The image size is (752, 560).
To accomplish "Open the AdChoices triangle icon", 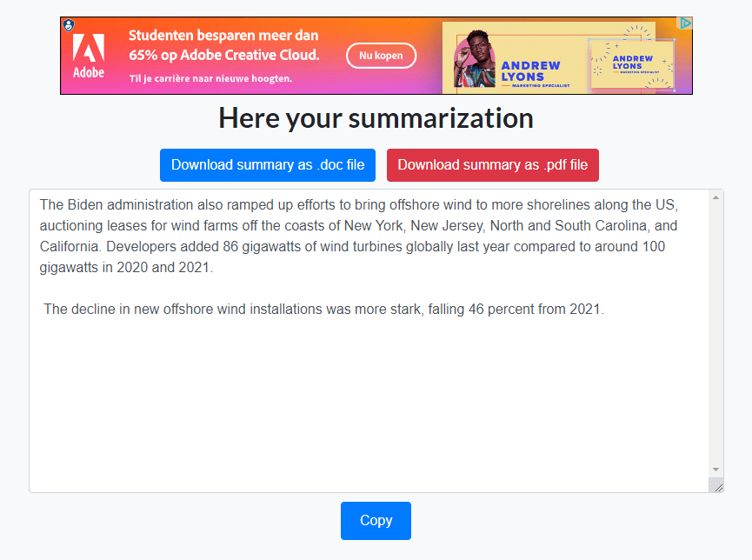I will [684, 24].
